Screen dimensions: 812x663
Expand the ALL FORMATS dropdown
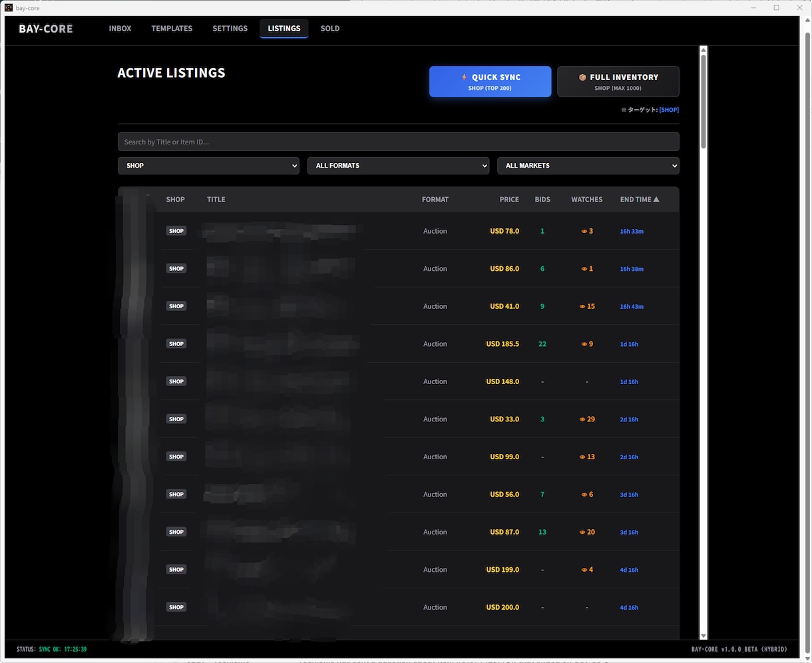pyautogui.click(x=398, y=166)
